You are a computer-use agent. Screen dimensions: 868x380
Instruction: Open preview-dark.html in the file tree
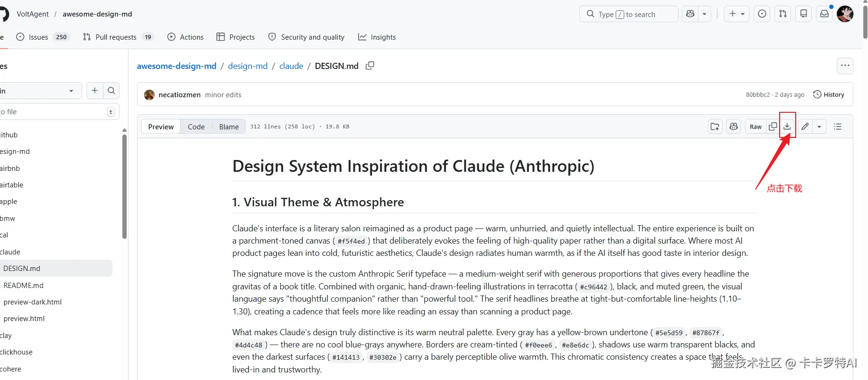pos(33,302)
